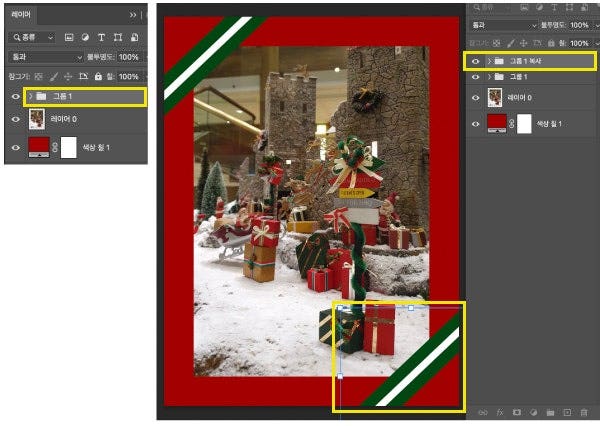Image resolution: width=600 pixels, height=426 pixels.
Task: Select white layer mask of 색상 칠 1 in floating panel
Action: click(x=68, y=147)
